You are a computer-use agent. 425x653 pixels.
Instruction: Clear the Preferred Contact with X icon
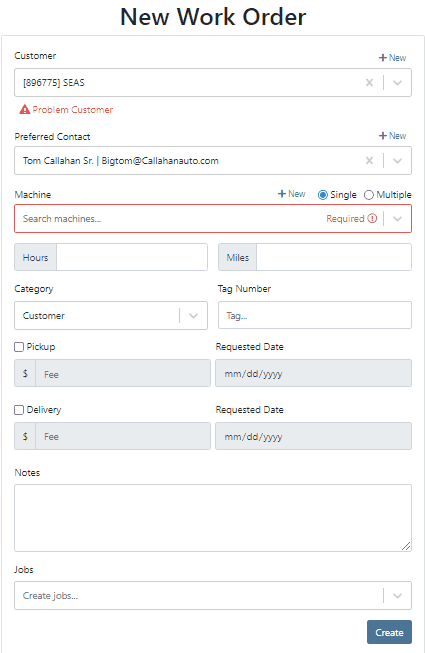click(369, 161)
